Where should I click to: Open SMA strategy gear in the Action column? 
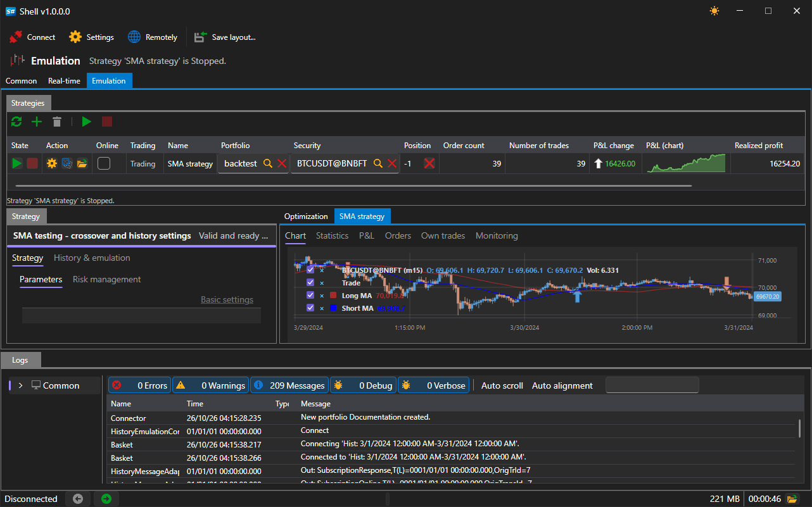tap(52, 163)
